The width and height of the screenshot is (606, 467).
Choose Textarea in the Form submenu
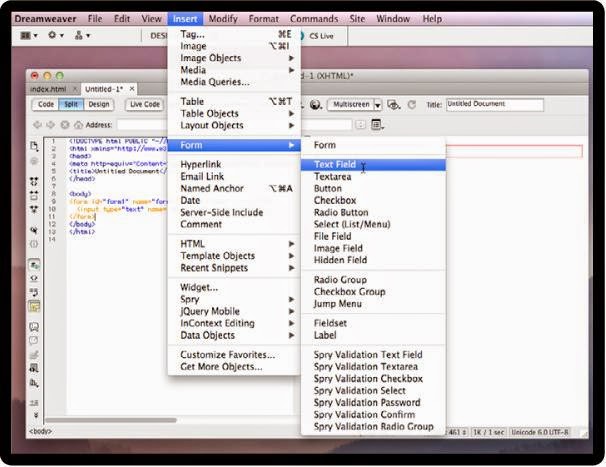coord(373,177)
